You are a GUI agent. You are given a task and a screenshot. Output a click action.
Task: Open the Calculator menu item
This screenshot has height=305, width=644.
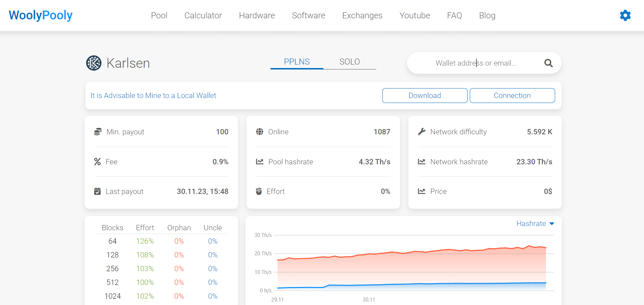[x=203, y=16]
